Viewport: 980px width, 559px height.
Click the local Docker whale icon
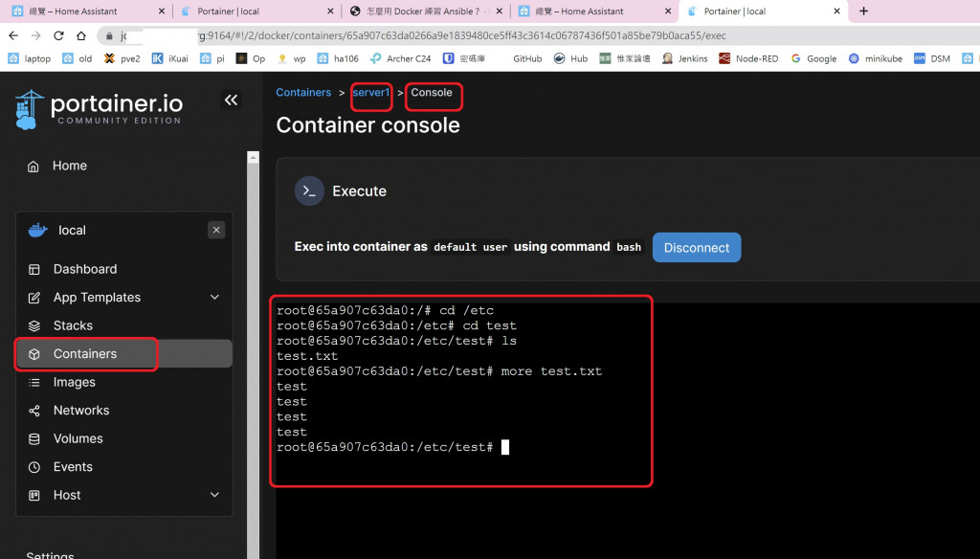[x=37, y=230]
